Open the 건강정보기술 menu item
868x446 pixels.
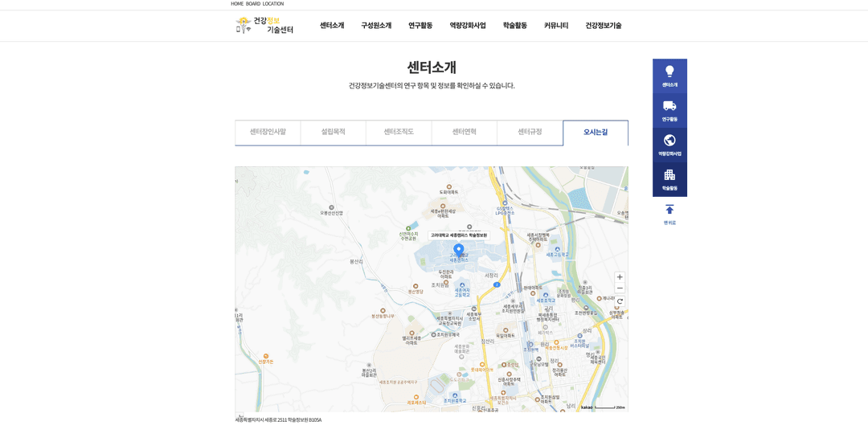(603, 26)
